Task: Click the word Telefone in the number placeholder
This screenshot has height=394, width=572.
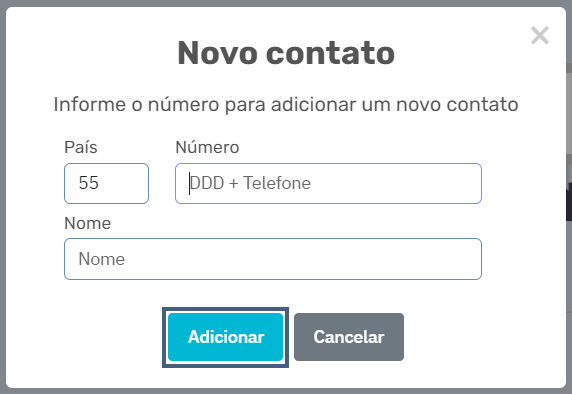Action: click(x=277, y=183)
